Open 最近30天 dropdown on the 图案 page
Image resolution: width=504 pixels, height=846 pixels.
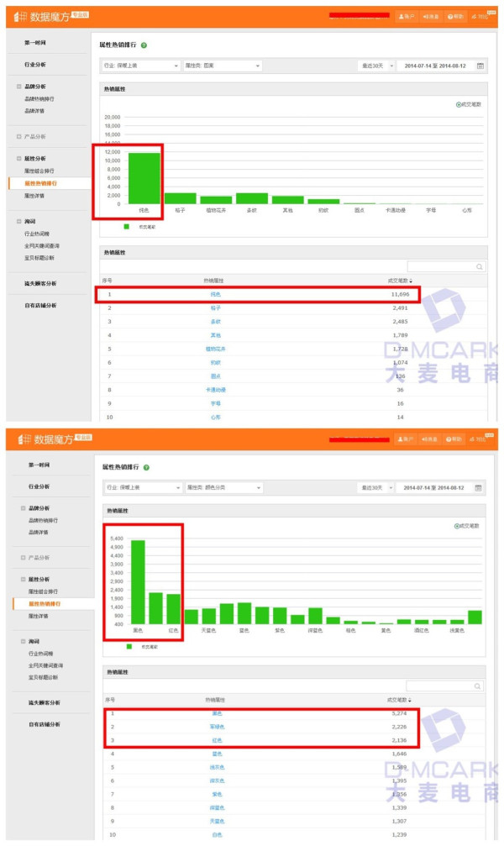pos(376,66)
